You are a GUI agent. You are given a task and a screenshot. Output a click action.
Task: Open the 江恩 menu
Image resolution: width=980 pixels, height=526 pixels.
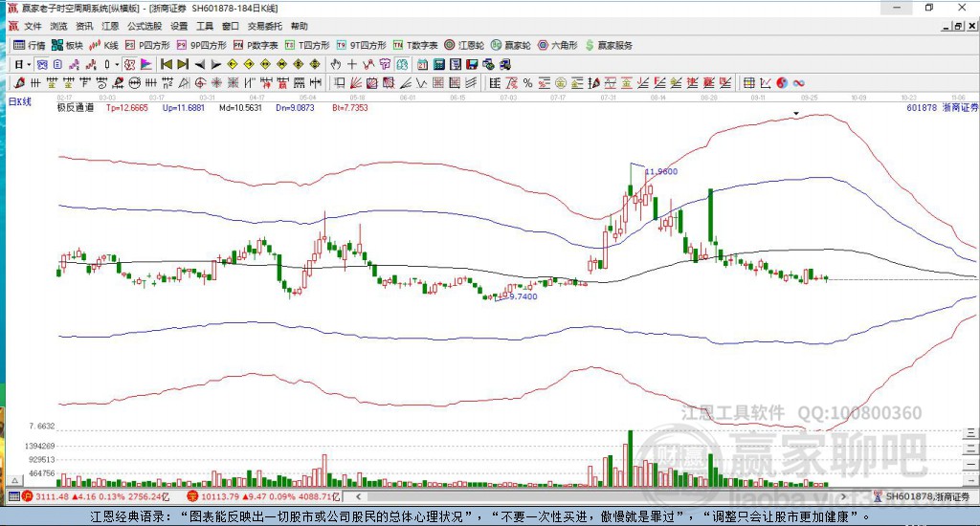tap(110, 26)
